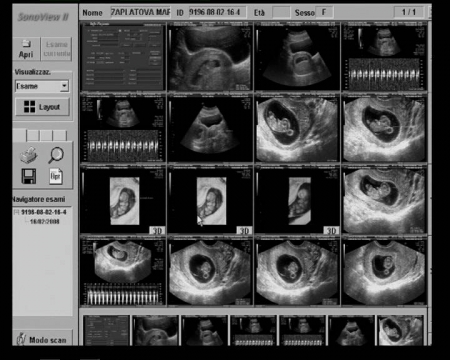
Task: Open the report document icon
Action: (x=56, y=176)
